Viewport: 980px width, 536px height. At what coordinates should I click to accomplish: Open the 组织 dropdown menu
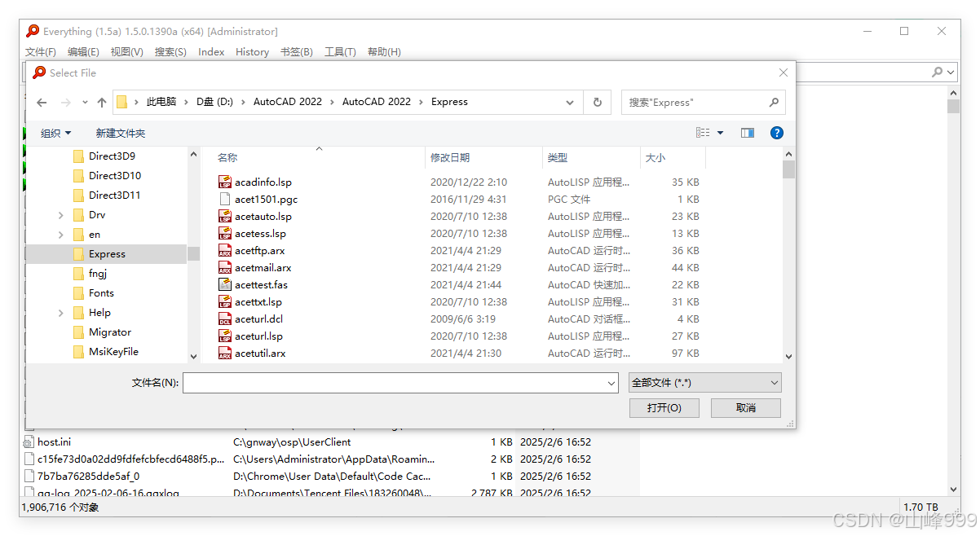point(55,133)
